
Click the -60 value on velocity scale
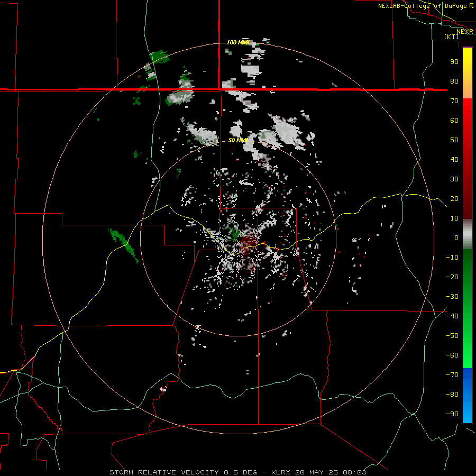tap(452, 355)
